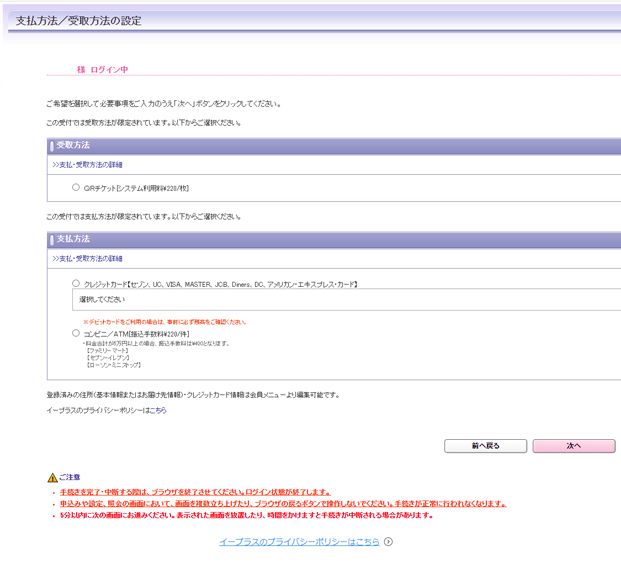Image resolution: width=621 pixels, height=567 pixels.
Task: Open 支払・受取方法の詳細 link under 受取方法
Action: coord(87,164)
